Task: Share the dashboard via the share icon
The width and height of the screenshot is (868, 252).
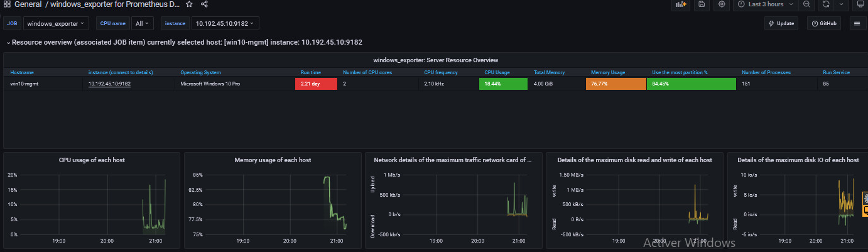Action: (x=204, y=4)
